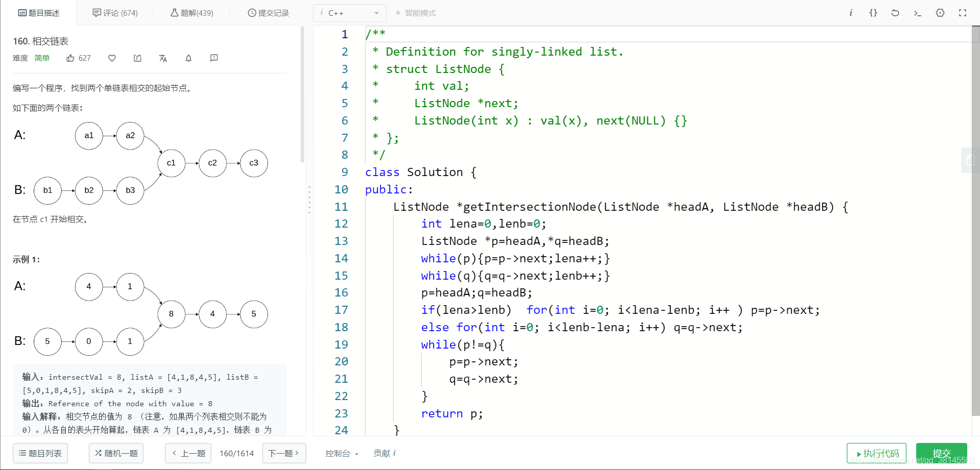Open editor settings gear icon

[940, 13]
